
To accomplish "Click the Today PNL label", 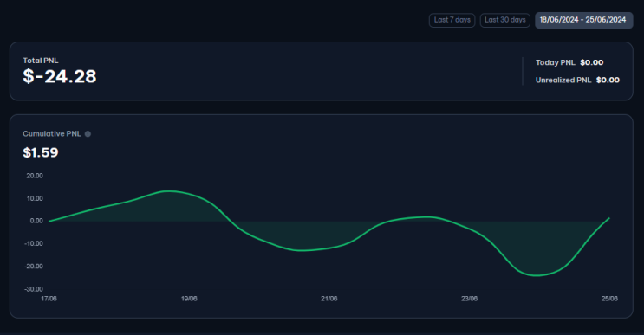I will 556,62.
